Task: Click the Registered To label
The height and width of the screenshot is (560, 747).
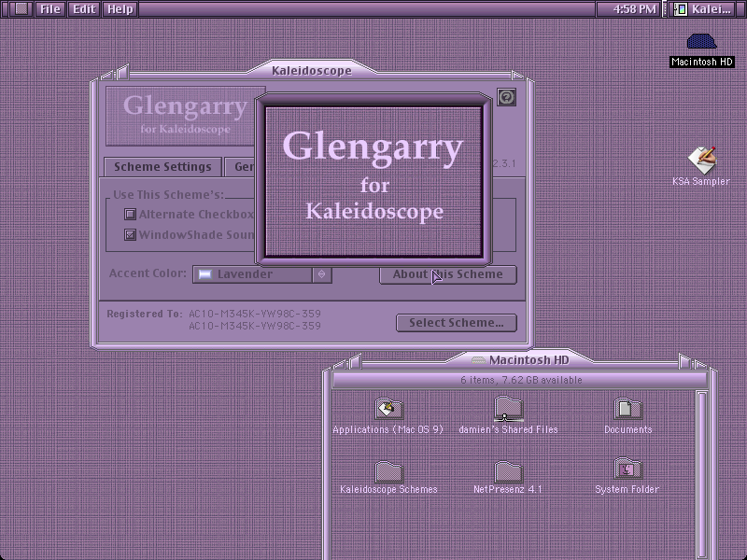Action: click(x=145, y=314)
